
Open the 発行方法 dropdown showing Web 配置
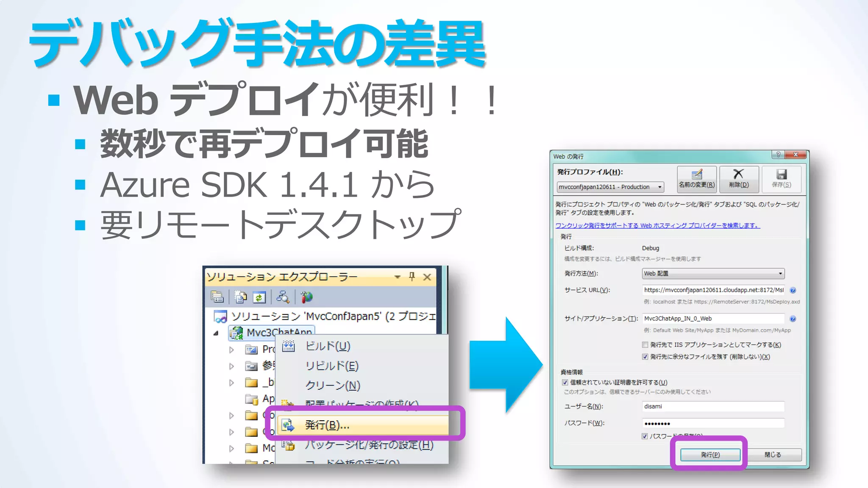click(713, 274)
